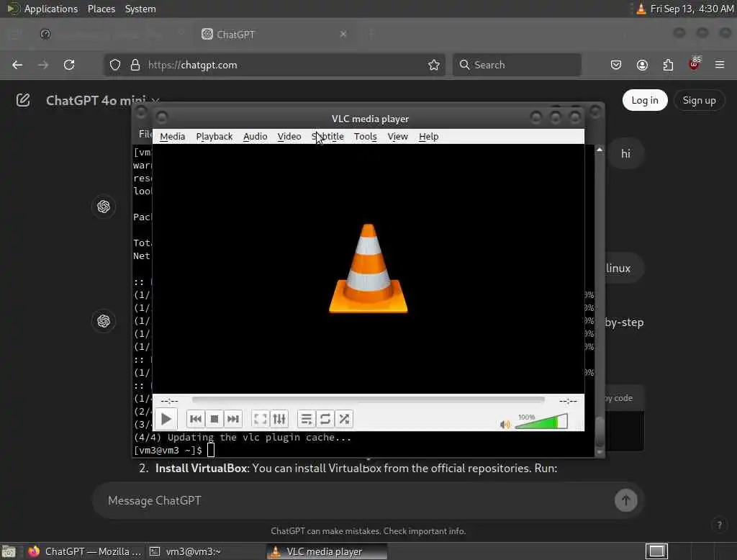Click VLC previous media button
Screen dimensions: 737x560
tap(196, 419)
